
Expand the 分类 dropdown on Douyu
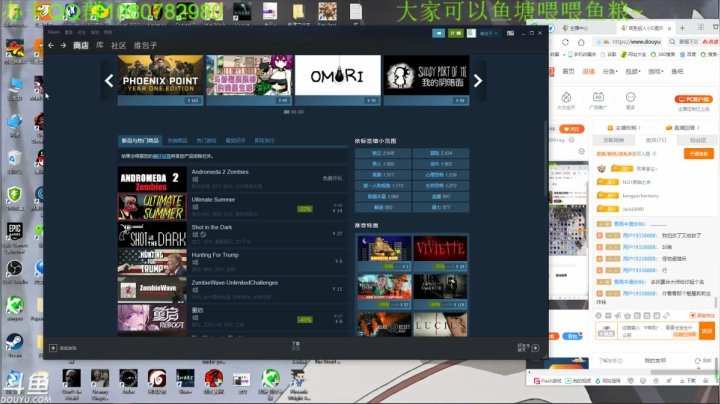pyautogui.click(x=610, y=72)
